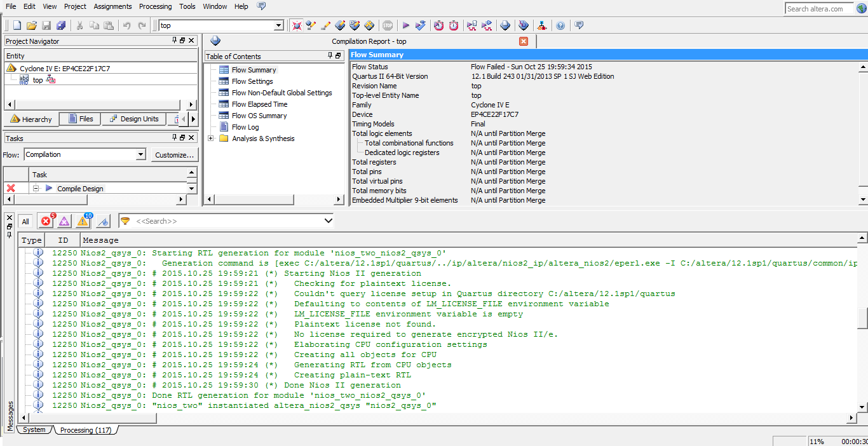Toggle warning messages filter with badge 10
This screenshot has height=446, width=868.
point(83,221)
